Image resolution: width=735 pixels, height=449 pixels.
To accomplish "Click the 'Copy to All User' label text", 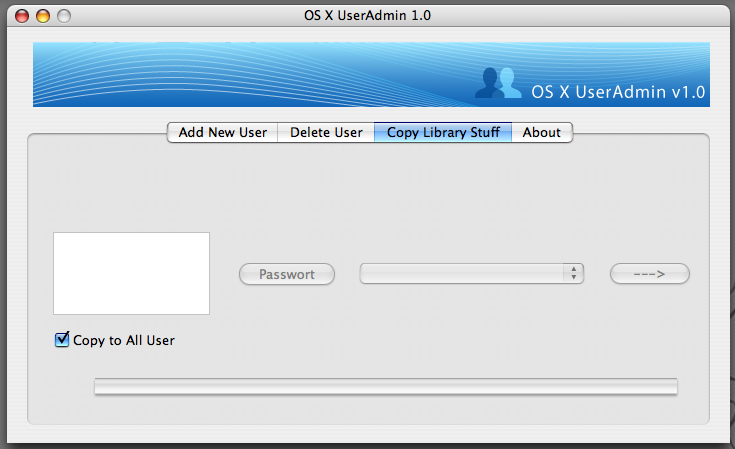I will (x=124, y=340).
